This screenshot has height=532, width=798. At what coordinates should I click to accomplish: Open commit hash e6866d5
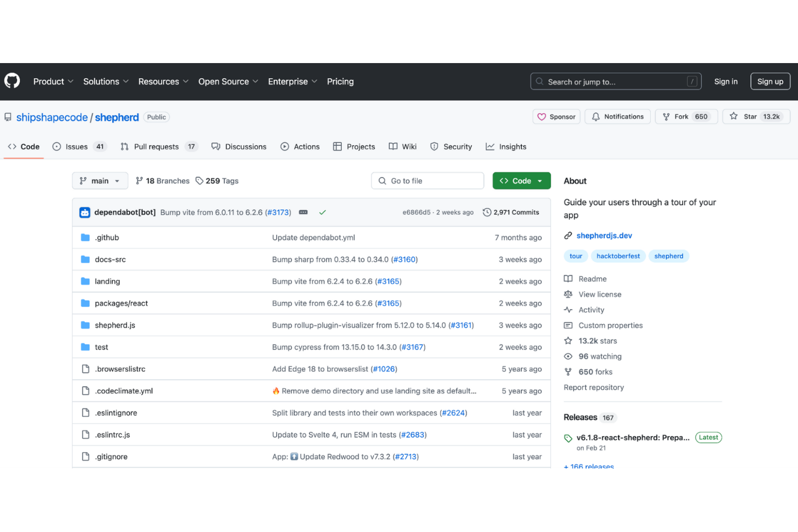tap(416, 212)
